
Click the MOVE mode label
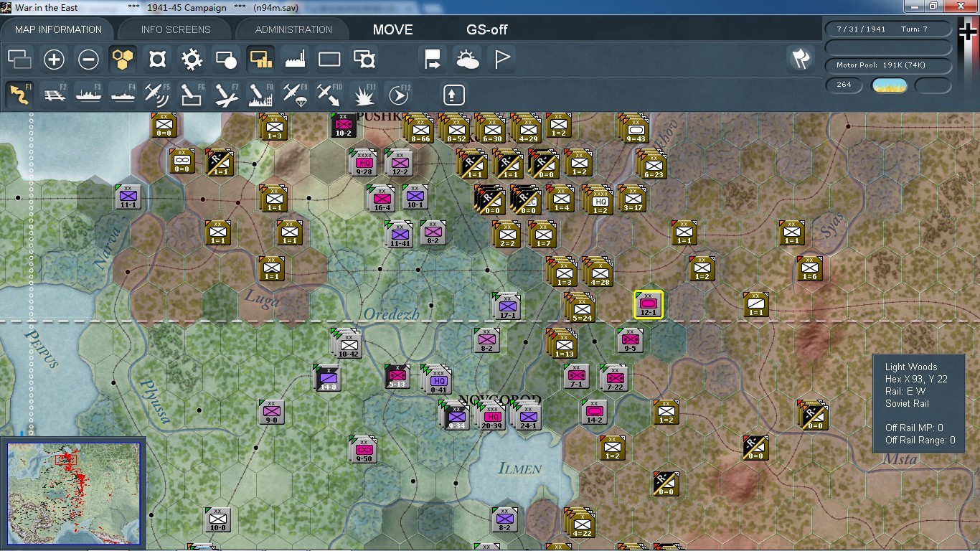(x=392, y=29)
